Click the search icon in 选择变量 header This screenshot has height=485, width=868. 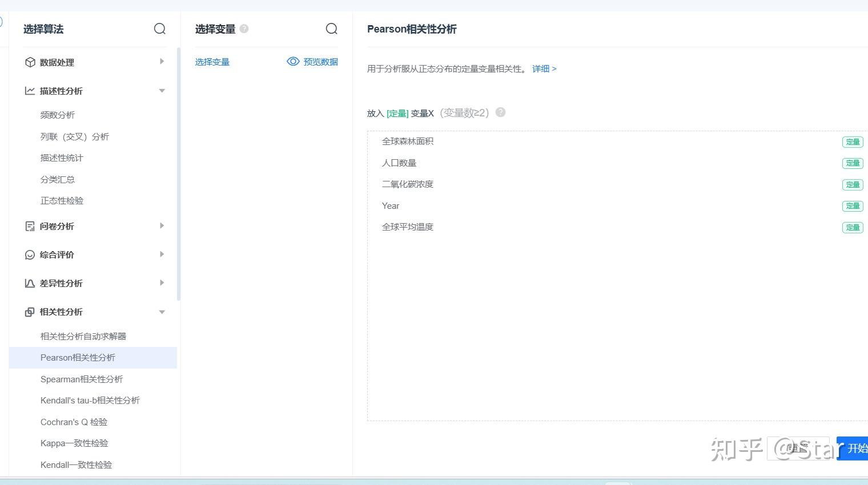[x=331, y=29]
